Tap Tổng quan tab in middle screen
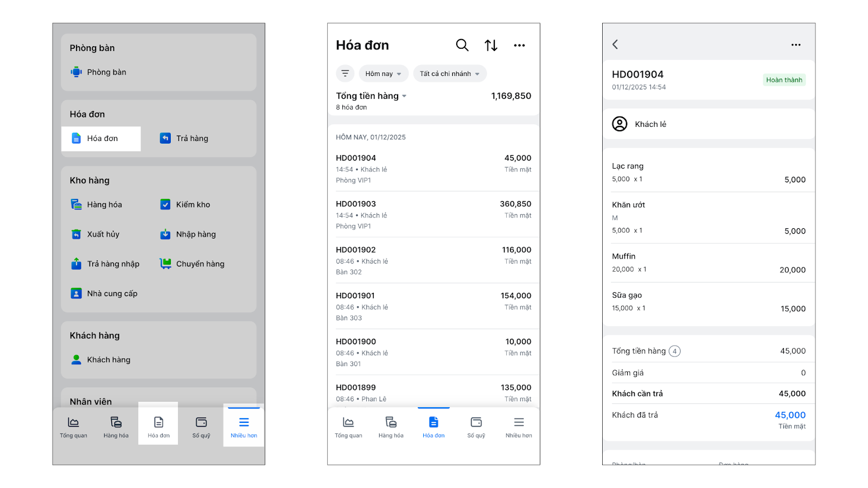This screenshot has height=488, width=868. tap(348, 427)
